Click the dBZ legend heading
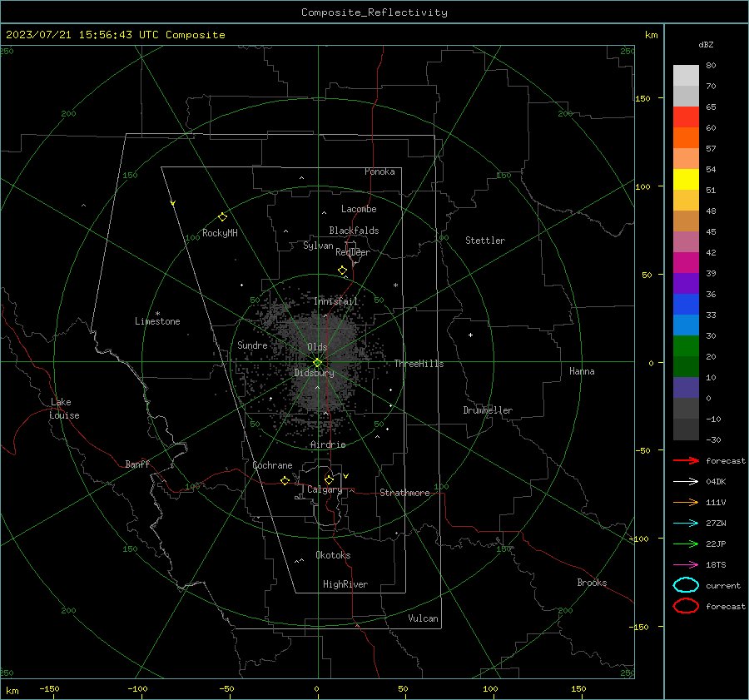Image resolution: width=749 pixels, height=700 pixels. pos(706,44)
